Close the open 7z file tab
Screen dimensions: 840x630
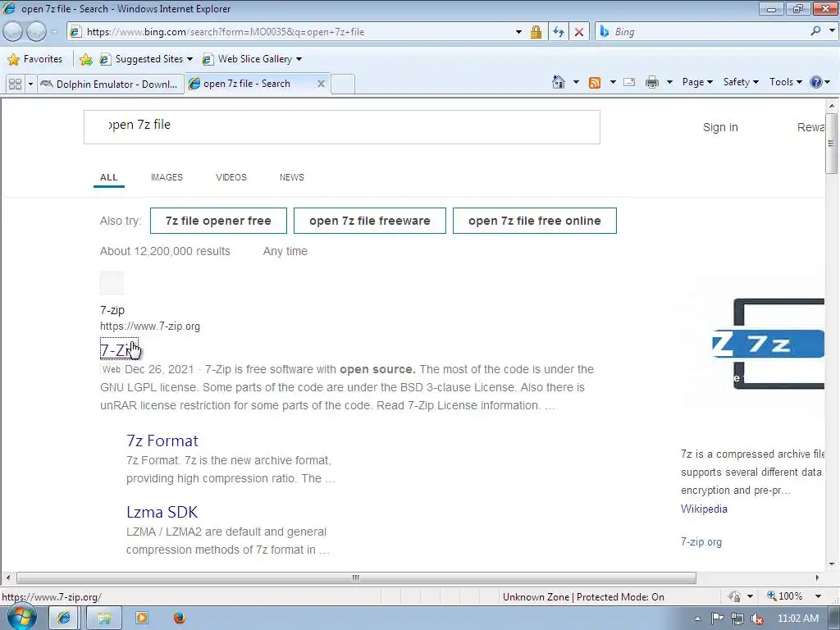(321, 84)
